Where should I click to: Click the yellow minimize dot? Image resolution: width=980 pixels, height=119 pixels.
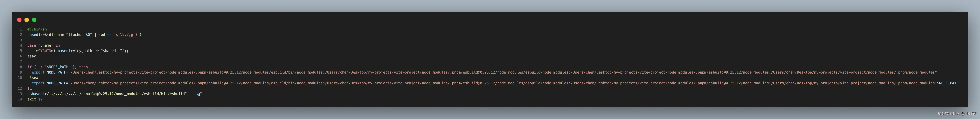click(x=27, y=20)
